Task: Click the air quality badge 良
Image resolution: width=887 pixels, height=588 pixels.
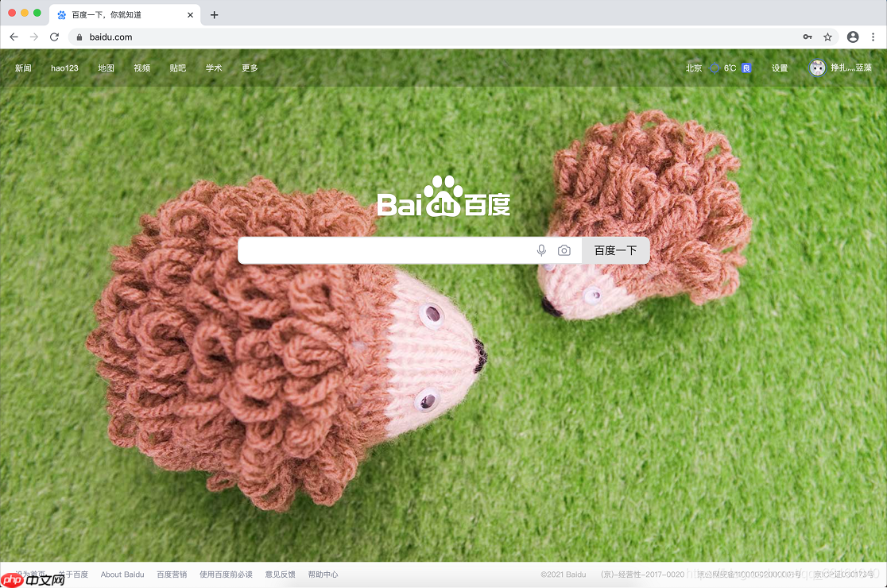Action: [x=746, y=68]
